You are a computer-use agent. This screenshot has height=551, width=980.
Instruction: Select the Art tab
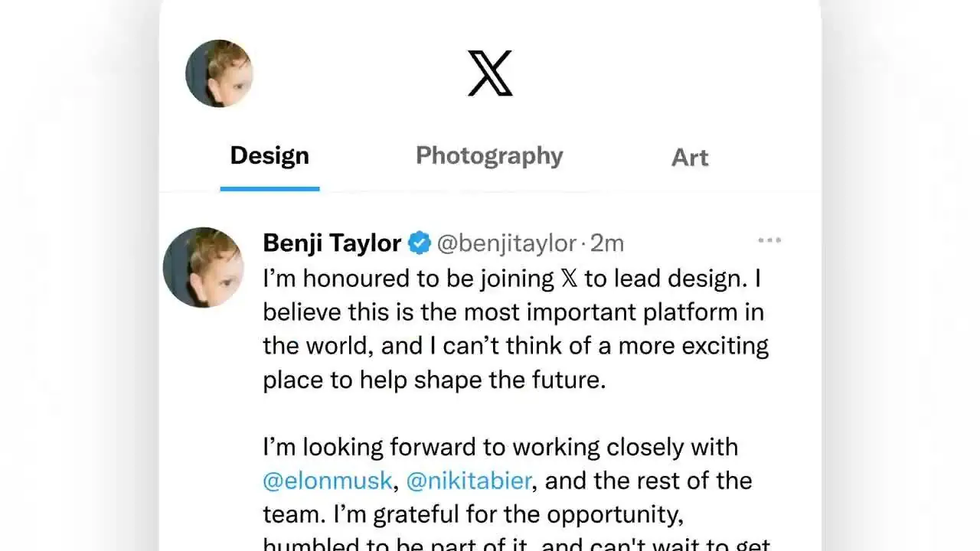tap(690, 158)
